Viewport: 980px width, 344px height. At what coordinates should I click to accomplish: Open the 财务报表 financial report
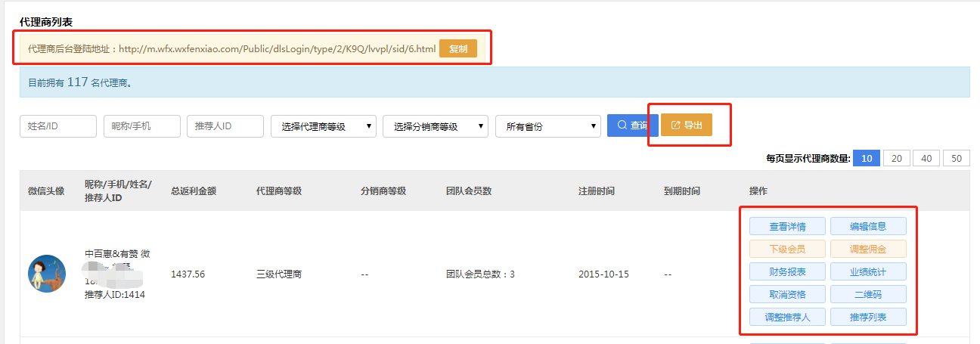click(x=786, y=271)
